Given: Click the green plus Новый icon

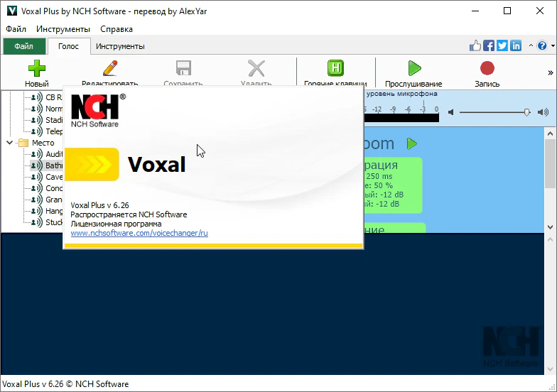Looking at the screenshot, I should 36,69.
